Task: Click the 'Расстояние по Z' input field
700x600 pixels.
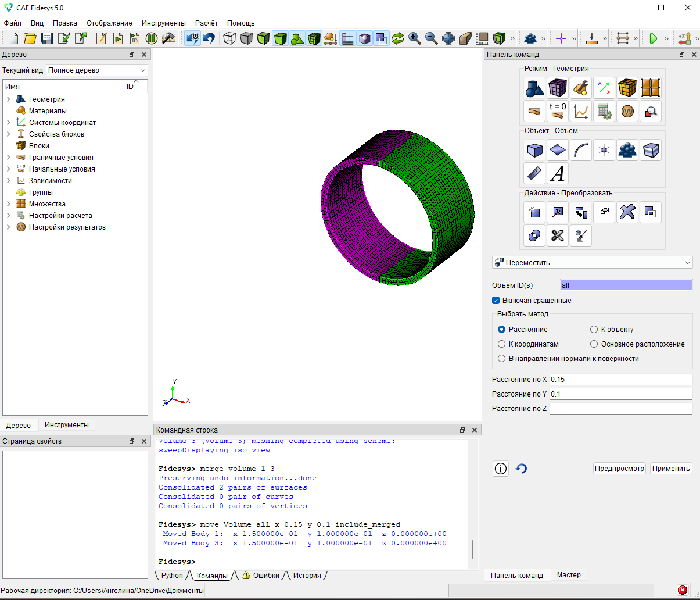Action: click(x=621, y=409)
